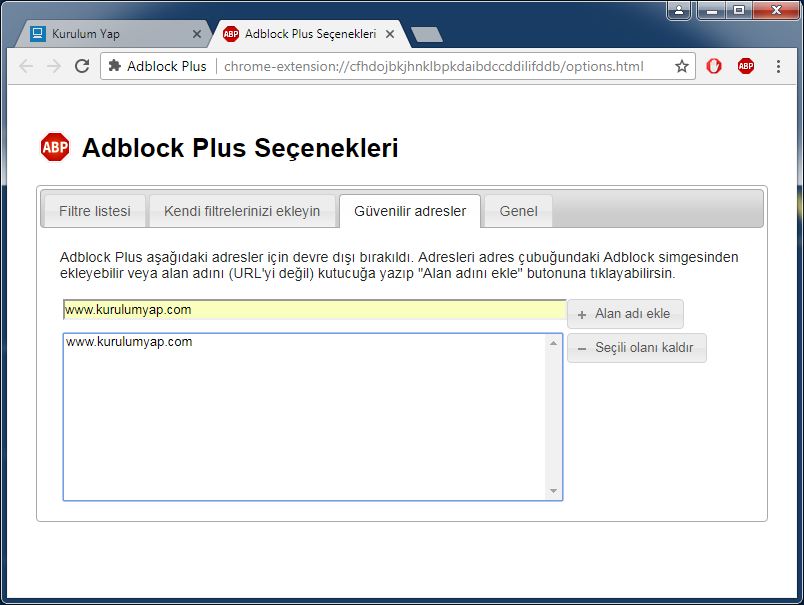The image size is (804, 605).
Task: Open the Opera extension icon in toolbar
Action: pos(714,66)
